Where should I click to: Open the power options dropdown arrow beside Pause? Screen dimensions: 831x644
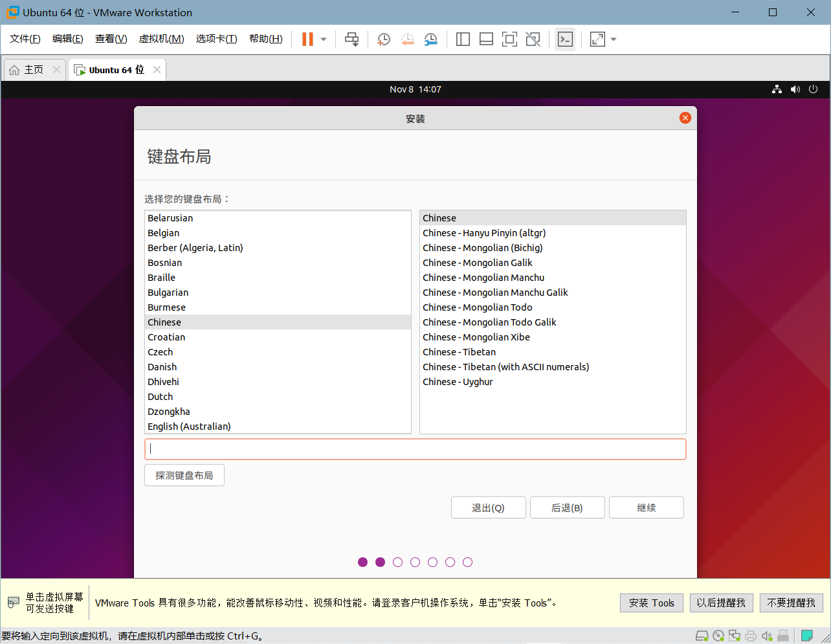[x=324, y=39]
